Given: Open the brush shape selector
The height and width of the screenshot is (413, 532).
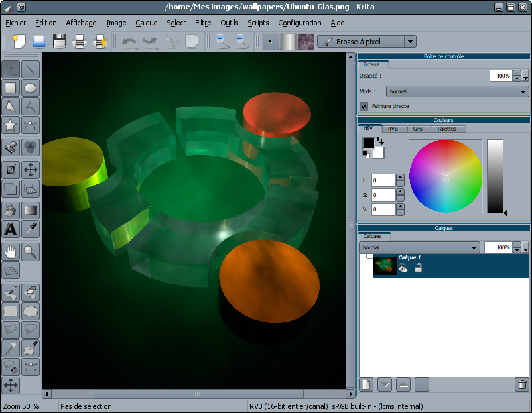Looking at the screenshot, I should 271,42.
